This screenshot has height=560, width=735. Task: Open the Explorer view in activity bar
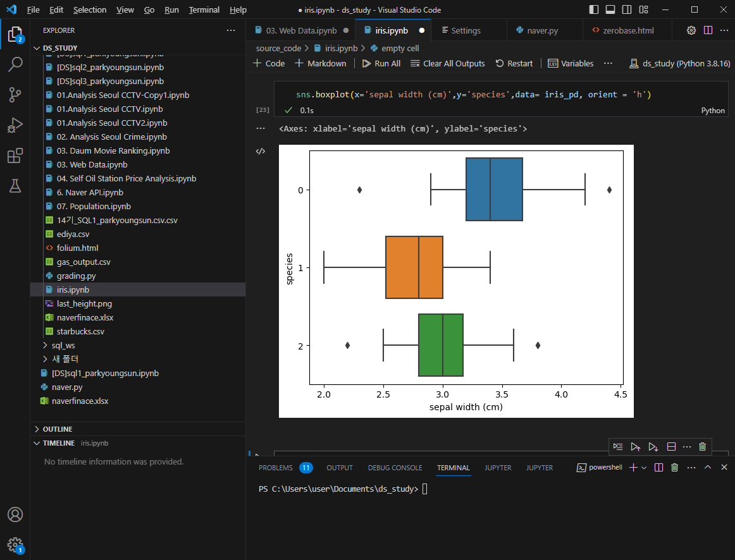15,35
